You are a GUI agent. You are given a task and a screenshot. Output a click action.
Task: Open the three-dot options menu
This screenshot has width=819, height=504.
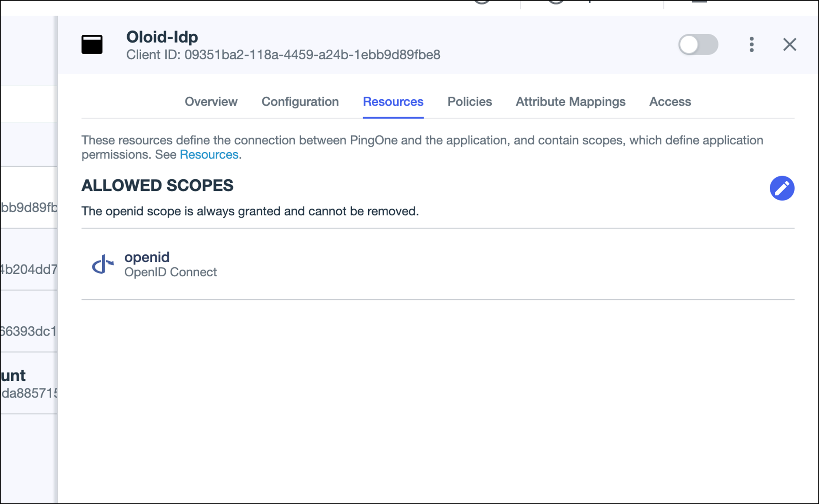[x=752, y=44]
